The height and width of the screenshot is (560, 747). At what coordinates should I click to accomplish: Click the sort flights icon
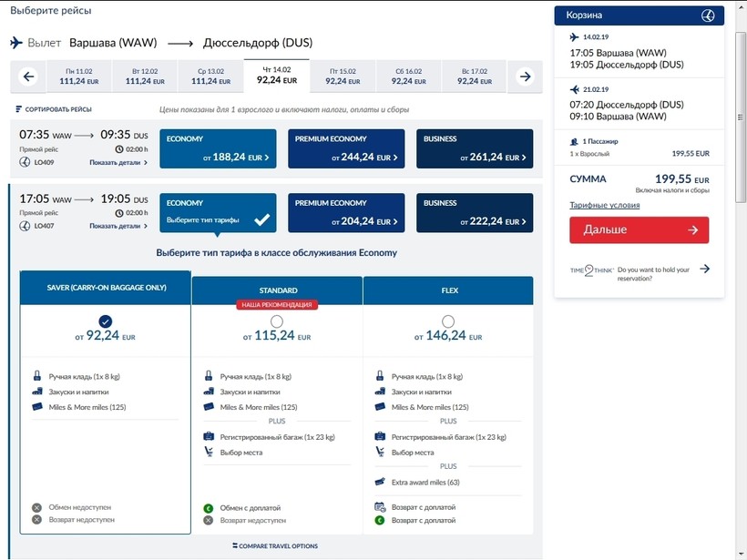tap(19, 109)
